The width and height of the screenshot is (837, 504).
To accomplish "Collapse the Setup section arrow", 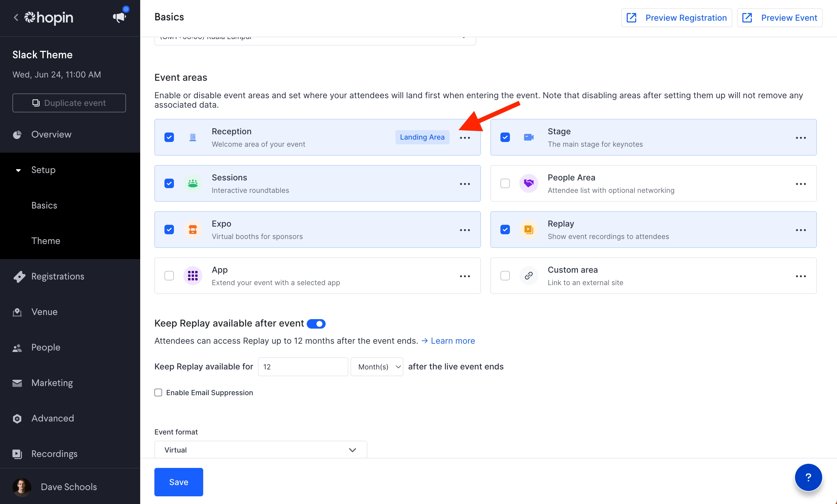I will pyautogui.click(x=18, y=170).
